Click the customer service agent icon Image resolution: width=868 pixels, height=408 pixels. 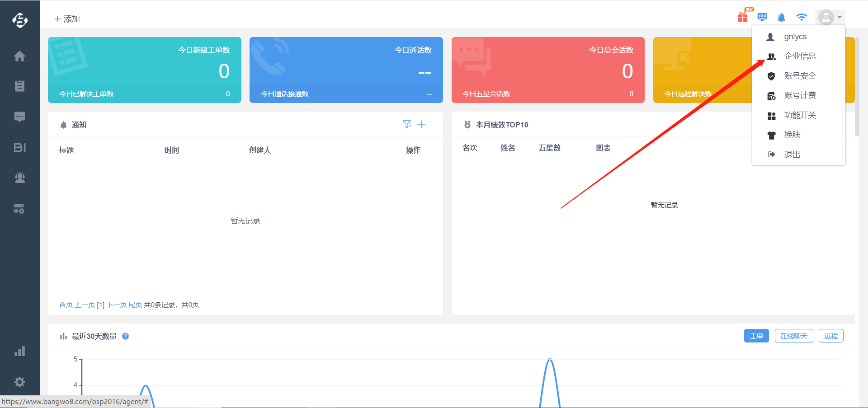19,178
